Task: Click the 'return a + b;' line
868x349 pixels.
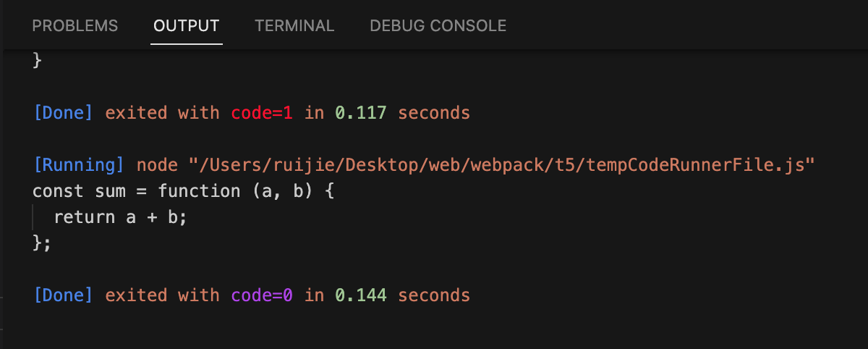Action: pyautogui.click(x=121, y=217)
